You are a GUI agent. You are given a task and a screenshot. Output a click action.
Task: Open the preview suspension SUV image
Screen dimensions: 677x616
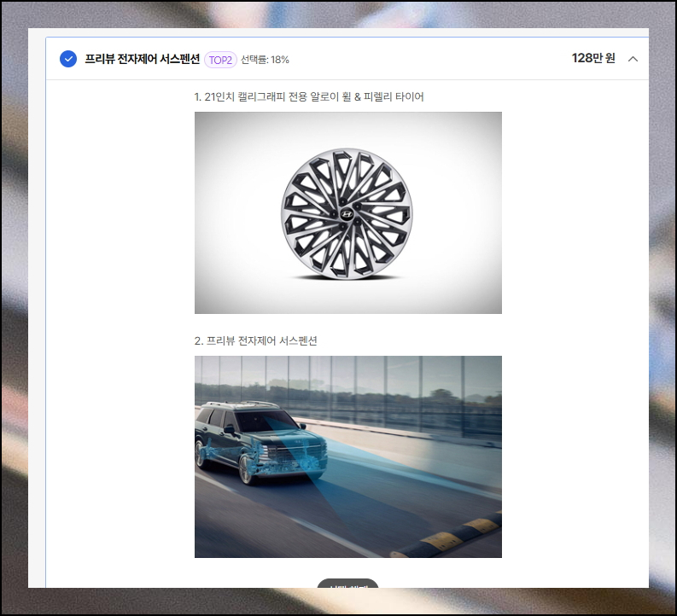click(x=348, y=456)
